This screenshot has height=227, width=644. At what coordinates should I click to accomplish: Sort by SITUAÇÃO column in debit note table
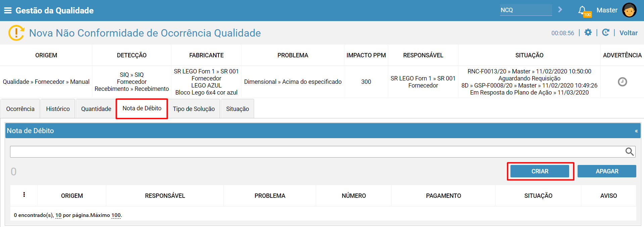(x=538, y=196)
